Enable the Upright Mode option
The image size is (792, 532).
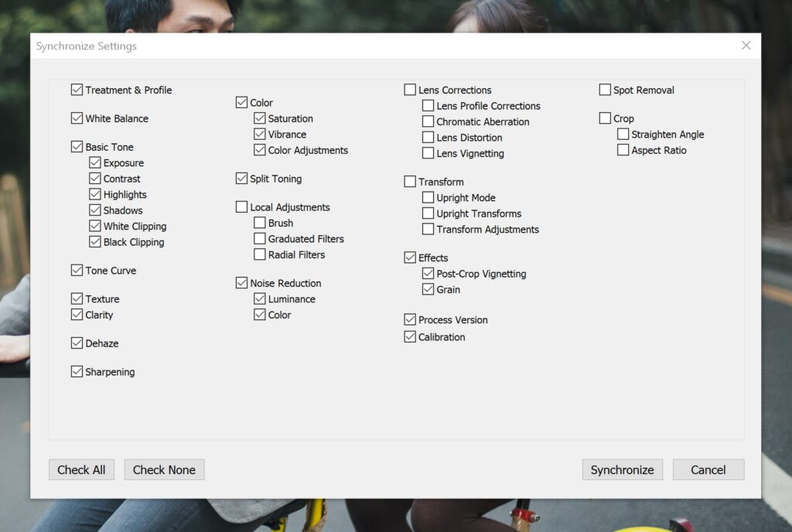pyautogui.click(x=428, y=197)
